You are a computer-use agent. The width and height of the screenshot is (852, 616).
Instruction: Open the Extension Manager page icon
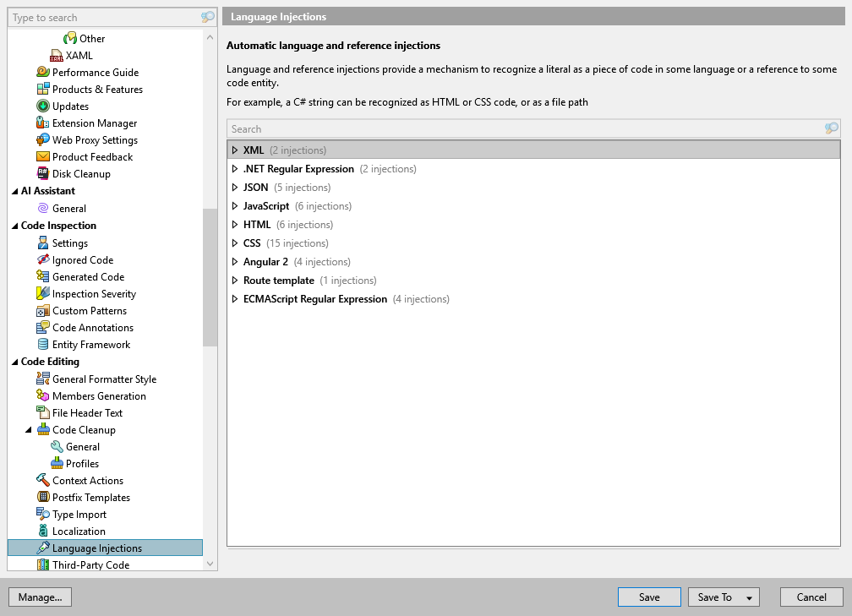coord(42,123)
